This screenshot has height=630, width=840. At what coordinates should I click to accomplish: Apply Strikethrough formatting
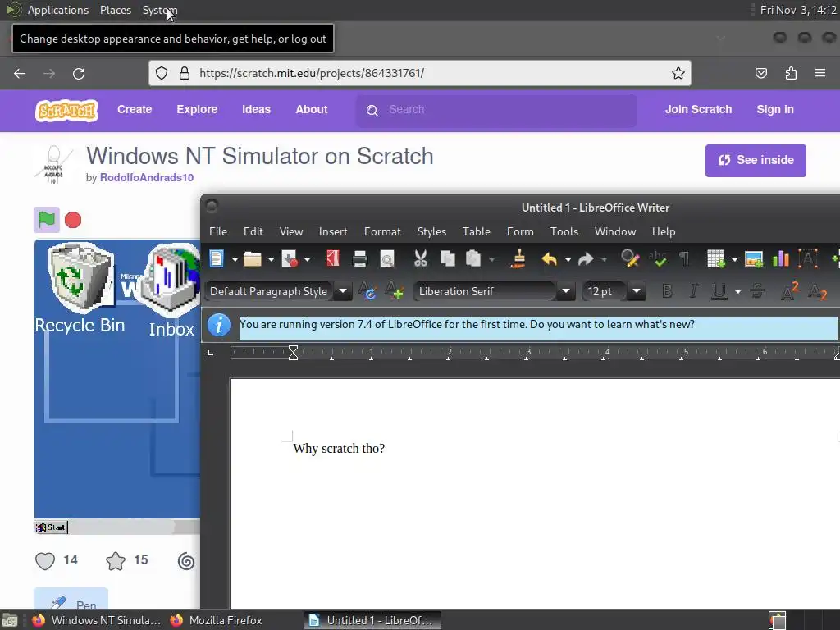click(x=757, y=291)
